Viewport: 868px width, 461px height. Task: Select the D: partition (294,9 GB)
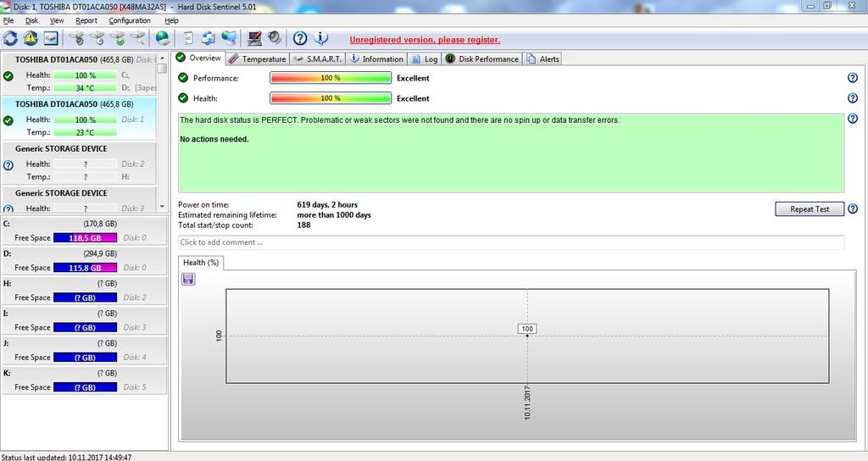point(84,261)
